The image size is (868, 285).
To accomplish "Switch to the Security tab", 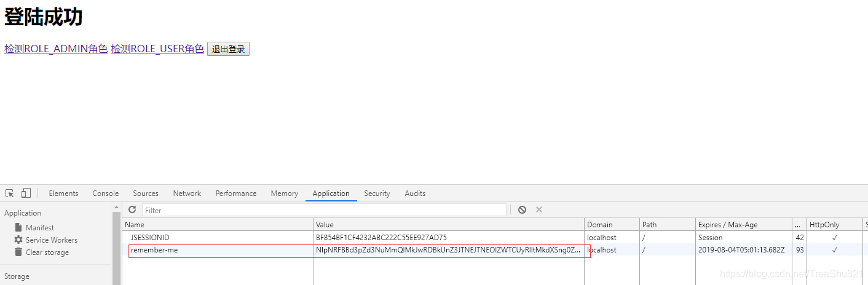I will [377, 193].
